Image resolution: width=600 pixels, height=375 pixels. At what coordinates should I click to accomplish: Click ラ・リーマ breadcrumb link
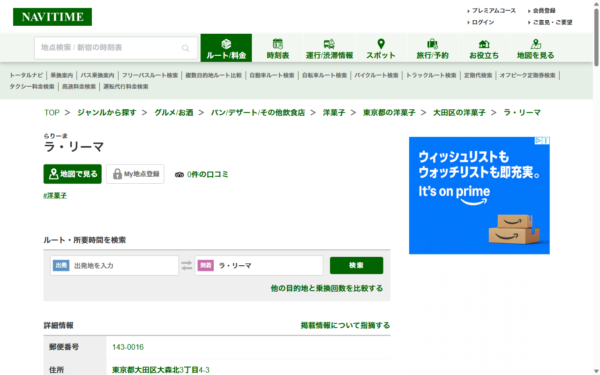(x=522, y=112)
